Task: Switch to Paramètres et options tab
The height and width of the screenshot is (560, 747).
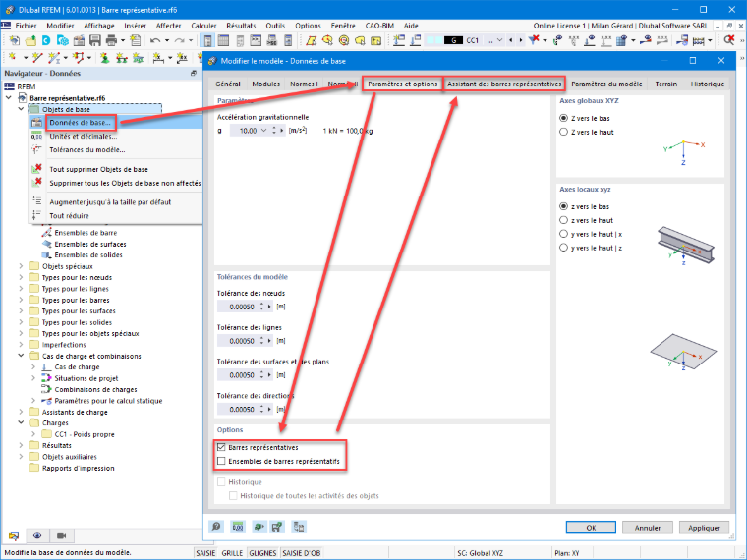Action: pyautogui.click(x=403, y=84)
